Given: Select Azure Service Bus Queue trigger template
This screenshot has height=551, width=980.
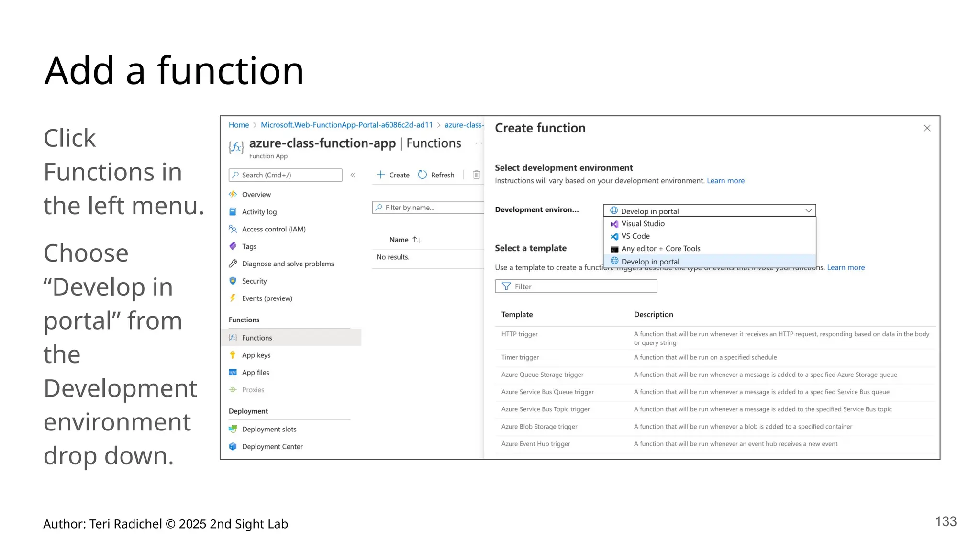Looking at the screenshot, I should (715, 392).
